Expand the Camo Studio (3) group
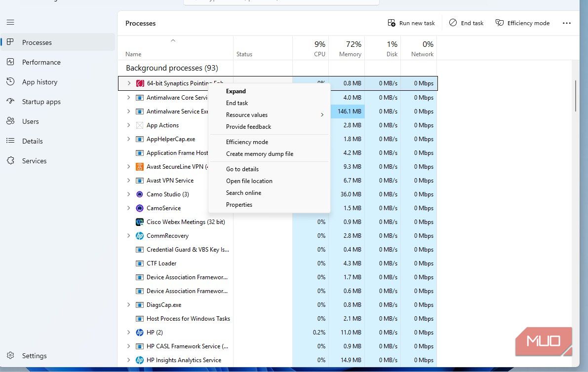This screenshot has height=372, width=588. 129,194
